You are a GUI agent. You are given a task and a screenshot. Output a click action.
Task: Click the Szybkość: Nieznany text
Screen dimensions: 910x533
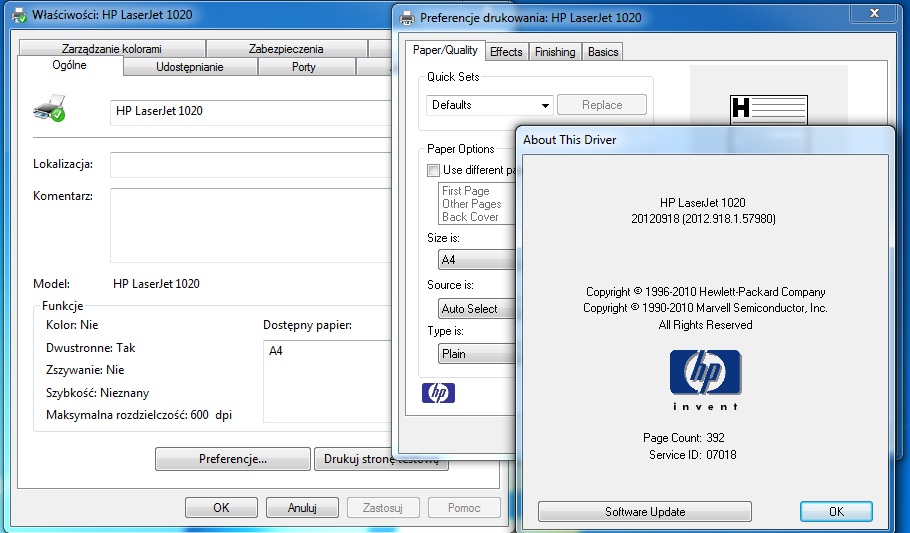(x=98, y=393)
